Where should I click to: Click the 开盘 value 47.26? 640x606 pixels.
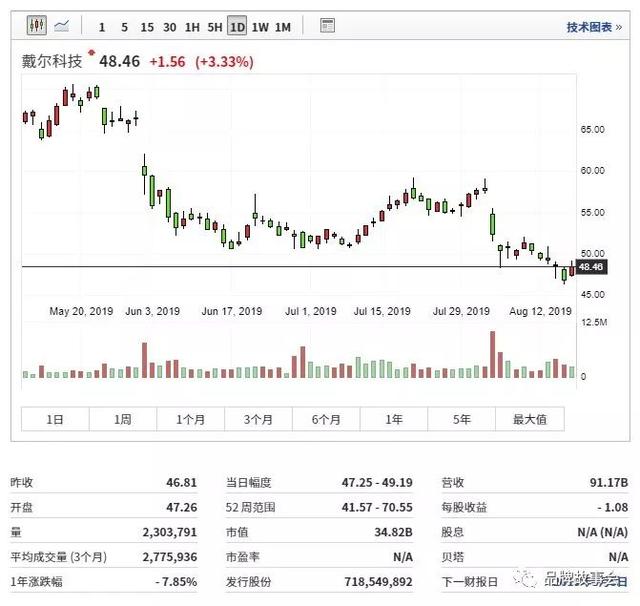[x=182, y=507]
